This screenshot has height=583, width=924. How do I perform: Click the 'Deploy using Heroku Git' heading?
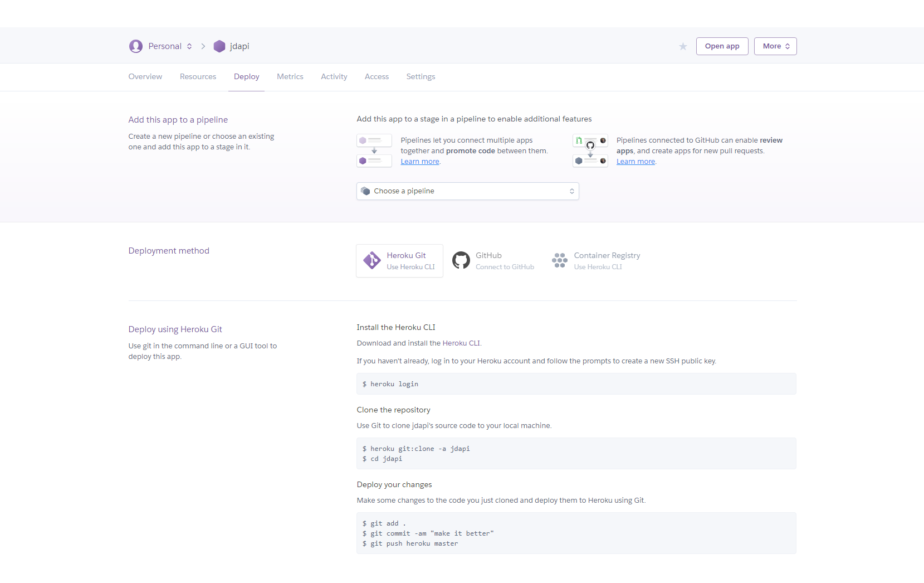point(175,329)
